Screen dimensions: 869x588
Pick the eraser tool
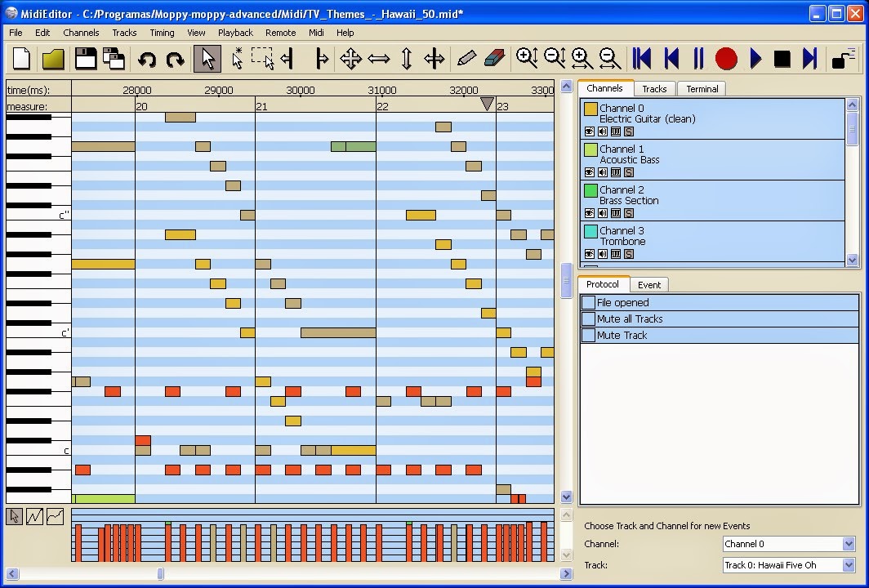497,58
